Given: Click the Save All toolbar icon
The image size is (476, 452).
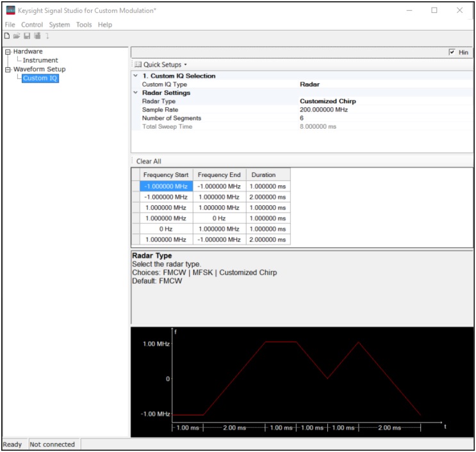Looking at the screenshot, I should pos(37,36).
